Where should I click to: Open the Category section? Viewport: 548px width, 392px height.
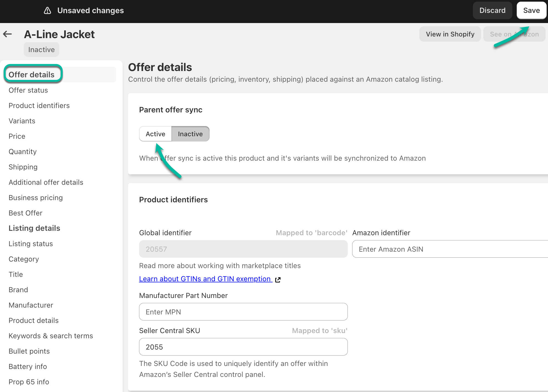click(x=24, y=259)
